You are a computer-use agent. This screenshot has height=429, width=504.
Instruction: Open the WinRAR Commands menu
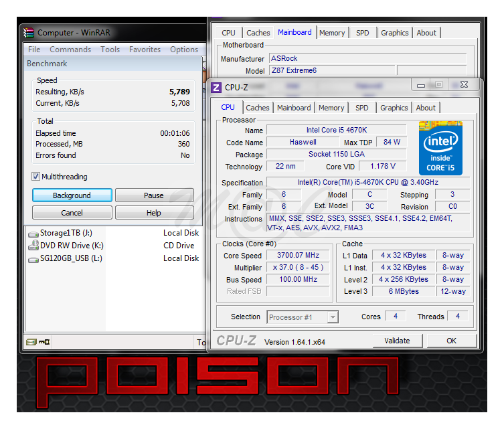(x=70, y=50)
